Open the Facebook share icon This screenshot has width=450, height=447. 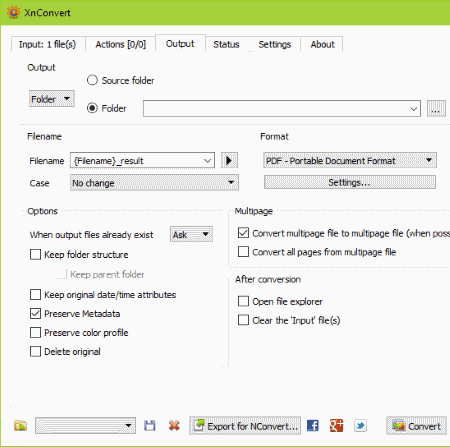coord(312,426)
